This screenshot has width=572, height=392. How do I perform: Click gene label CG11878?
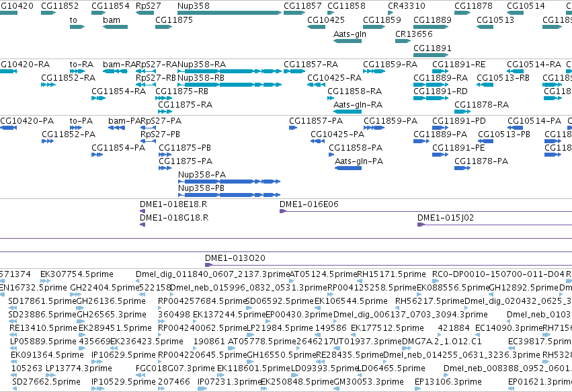(473, 6)
